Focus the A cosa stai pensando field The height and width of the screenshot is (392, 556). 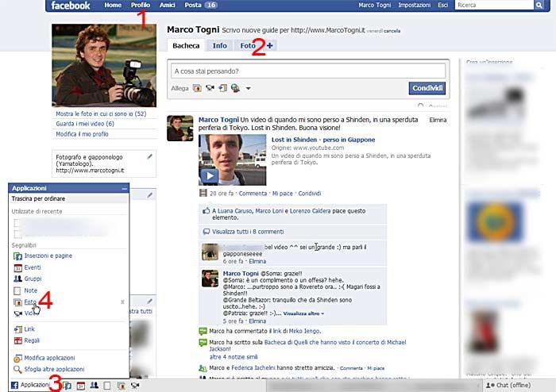pyautogui.click(x=308, y=71)
